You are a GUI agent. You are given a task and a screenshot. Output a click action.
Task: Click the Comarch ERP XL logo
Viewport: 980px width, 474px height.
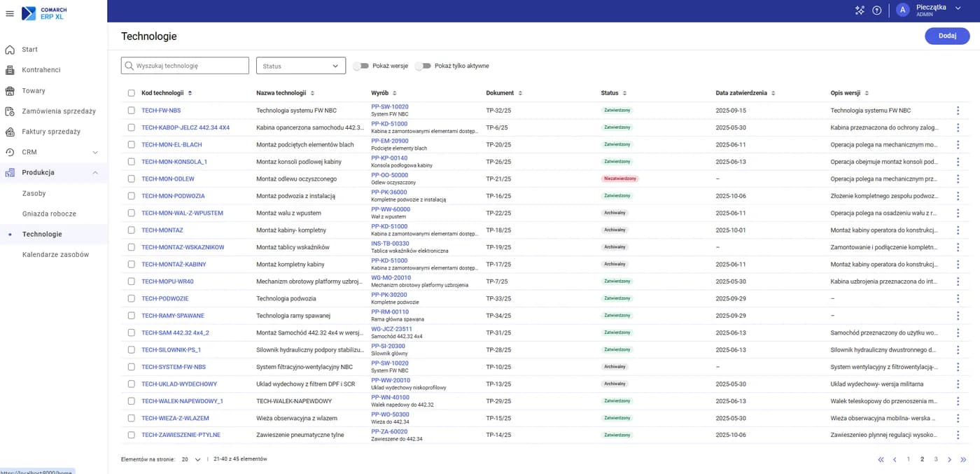[45, 13]
